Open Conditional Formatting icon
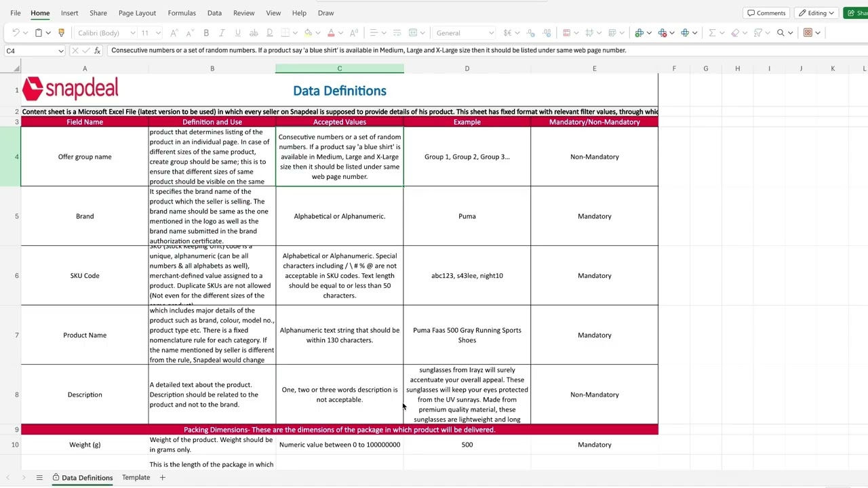 [x=566, y=33]
